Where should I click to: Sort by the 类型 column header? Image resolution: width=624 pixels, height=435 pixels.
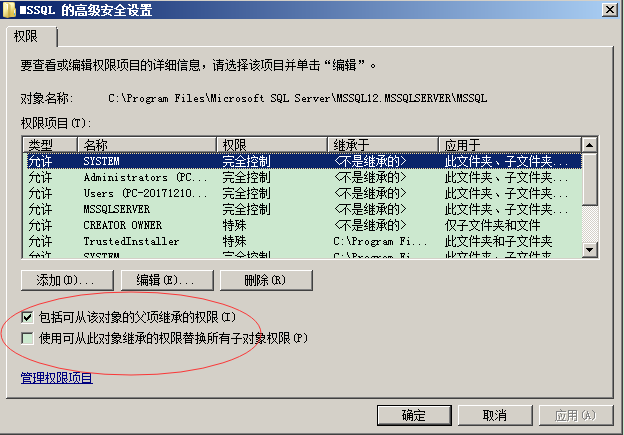point(50,145)
